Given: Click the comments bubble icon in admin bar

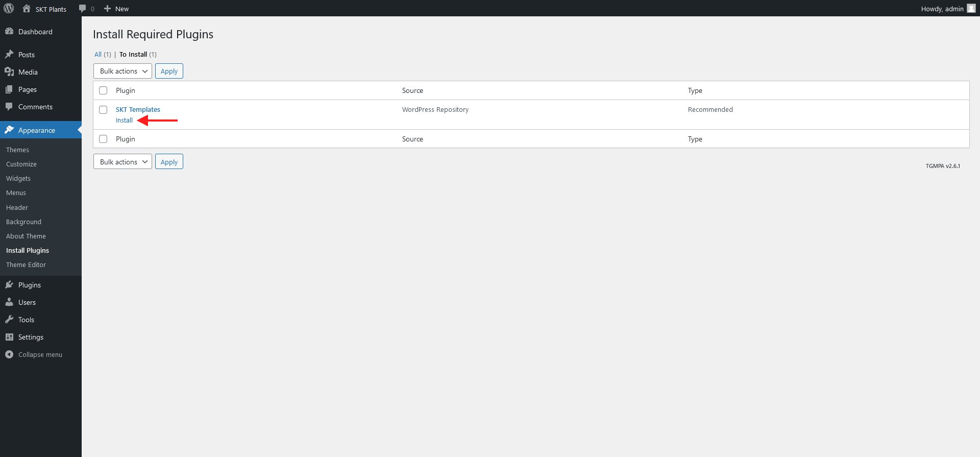Looking at the screenshot, I should 82,9.
